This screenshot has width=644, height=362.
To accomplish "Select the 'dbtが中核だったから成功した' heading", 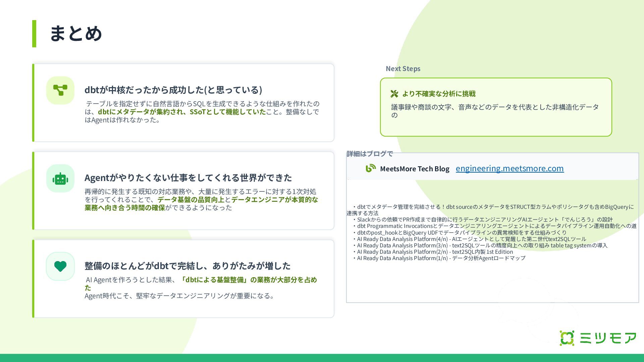I will click(x=173, y=90).
